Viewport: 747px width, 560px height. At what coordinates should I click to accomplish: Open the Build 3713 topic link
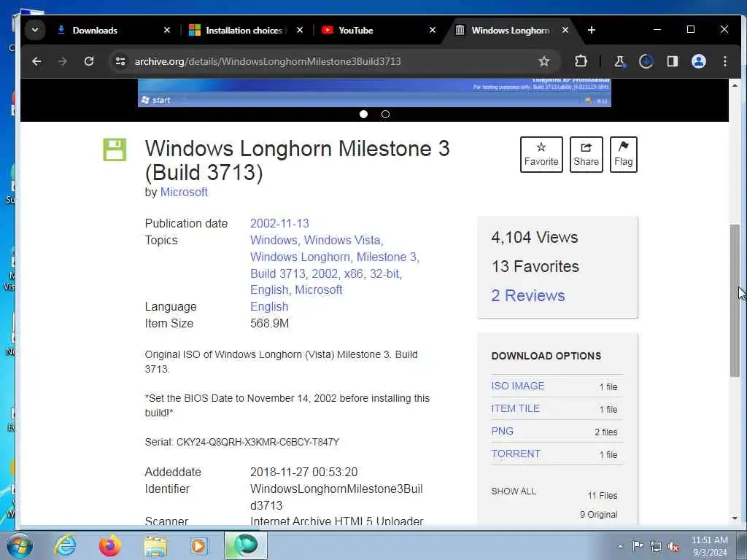pyautogui.click(x=278, y=273)
